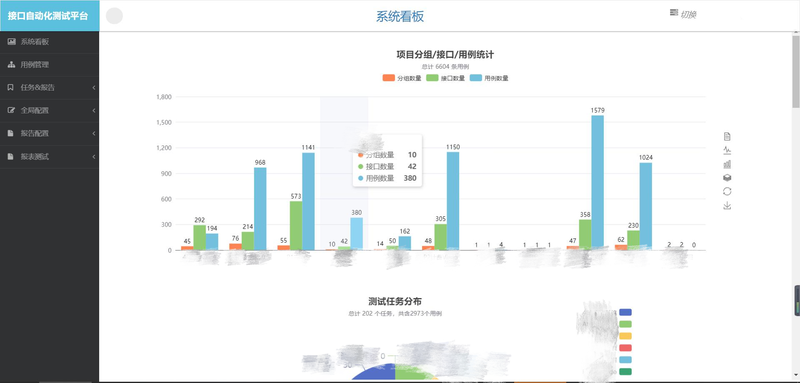Viewport: 800px width, 383px height.
Task: Click the 用例管理 sitemap icon
Action: 11,65
